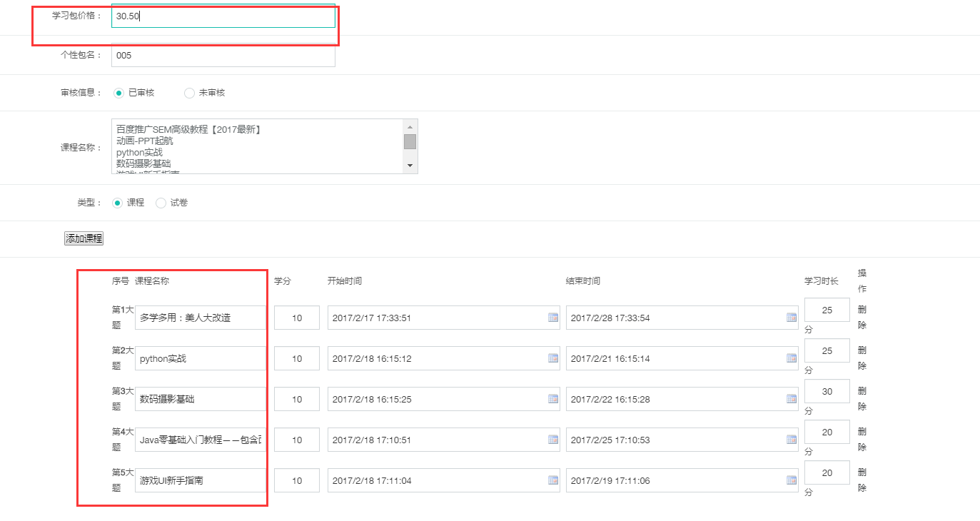
Task: Select the 未审核 radio button
Action: tap(189, 93)
